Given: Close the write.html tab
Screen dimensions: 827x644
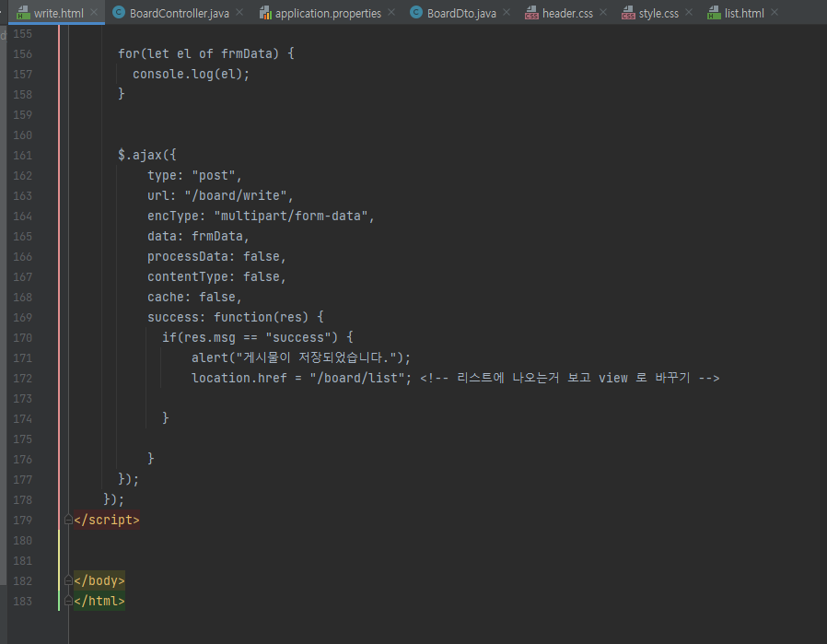Looking at the screenshot, I should click(x=94, y=12).
